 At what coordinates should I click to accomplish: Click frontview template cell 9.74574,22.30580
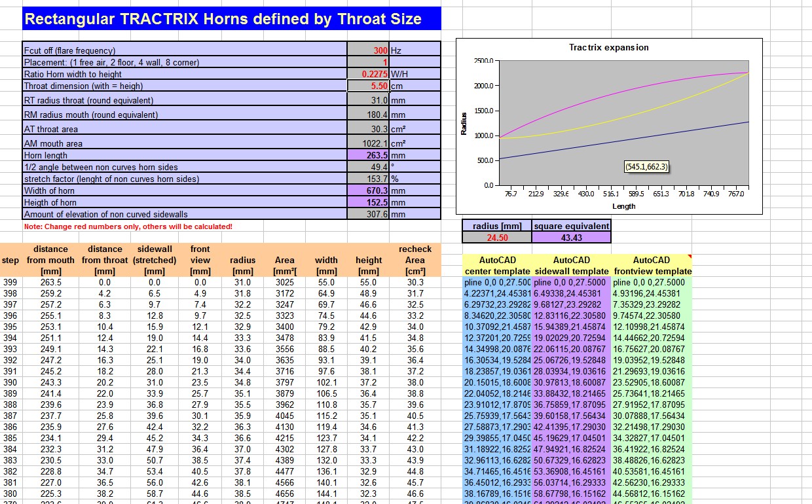tap(652, 315)
